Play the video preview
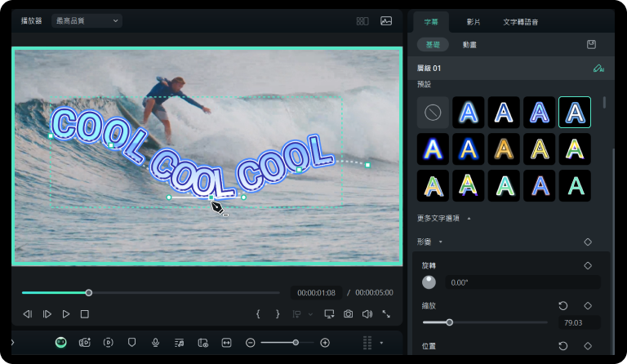This screenshot has width=627, height=364. tap(66, 314)
